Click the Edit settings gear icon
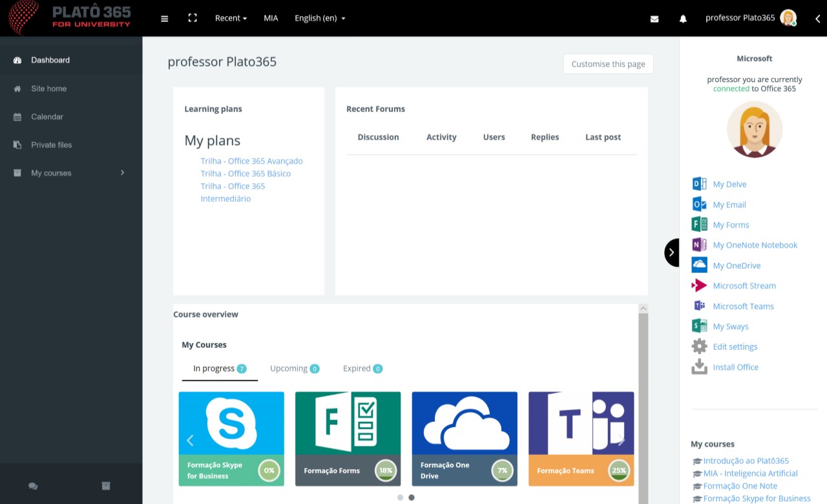The image size is (827, 504). pyautogui.click(x=699, y=346)
